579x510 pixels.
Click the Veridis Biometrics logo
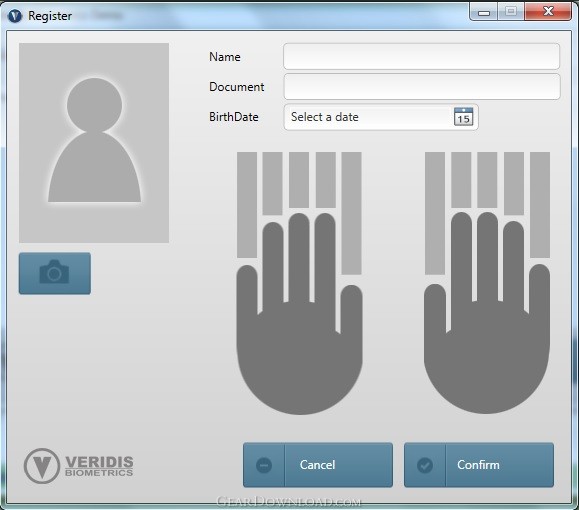click(x=79, y=466)
